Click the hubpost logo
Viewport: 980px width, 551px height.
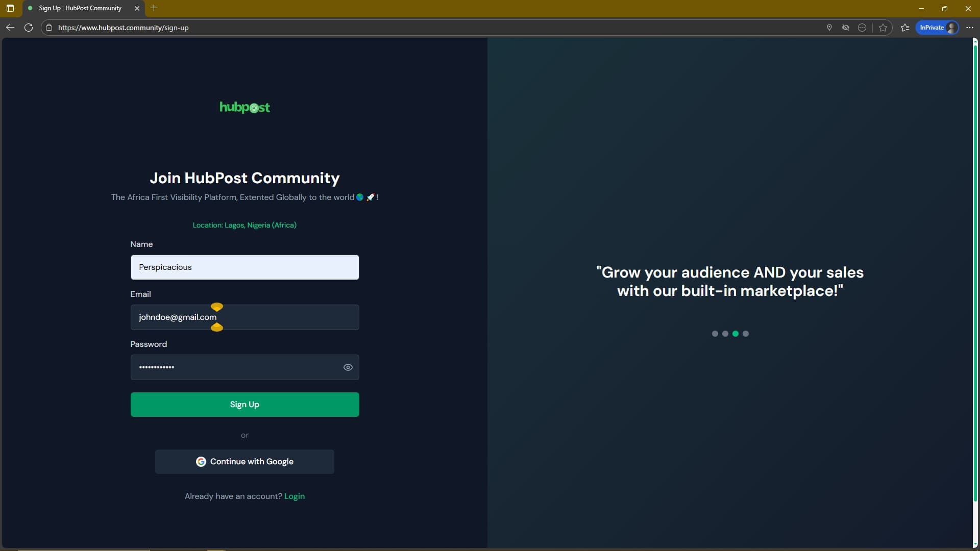(244, 107)
